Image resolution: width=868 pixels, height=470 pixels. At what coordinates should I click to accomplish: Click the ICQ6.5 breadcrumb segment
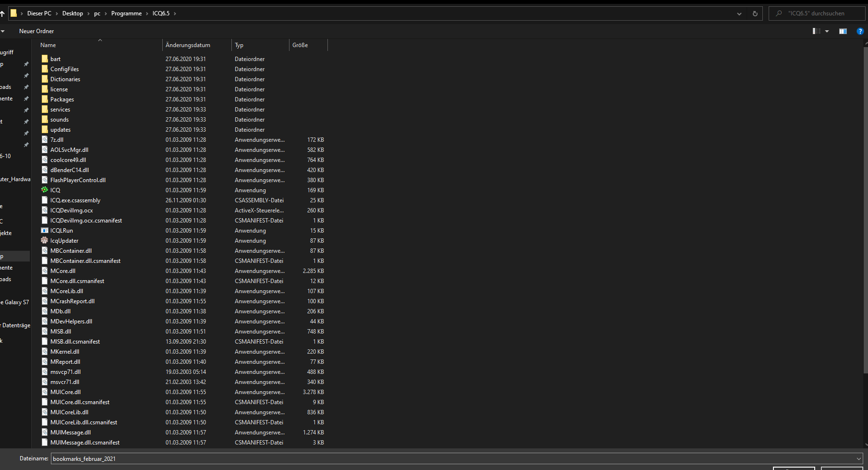(161, 13)
